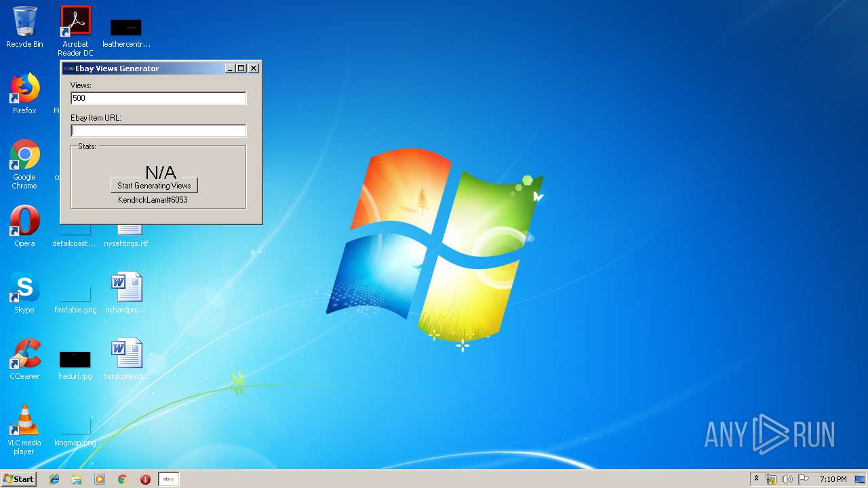Image resolution: width=868 pixels, height=488 pixels.
Task: Click the eBay app taskbar button
Action: pos(169,479)
